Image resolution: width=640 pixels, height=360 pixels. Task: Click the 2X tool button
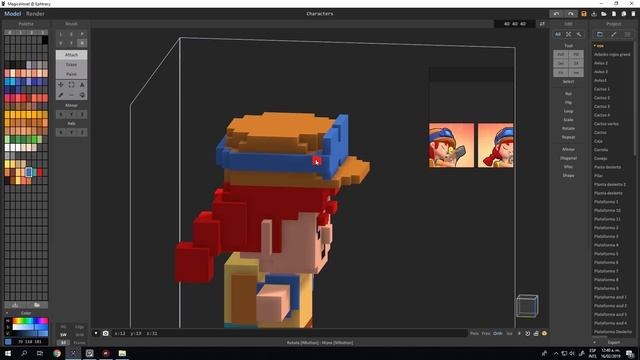coord(576,64)
